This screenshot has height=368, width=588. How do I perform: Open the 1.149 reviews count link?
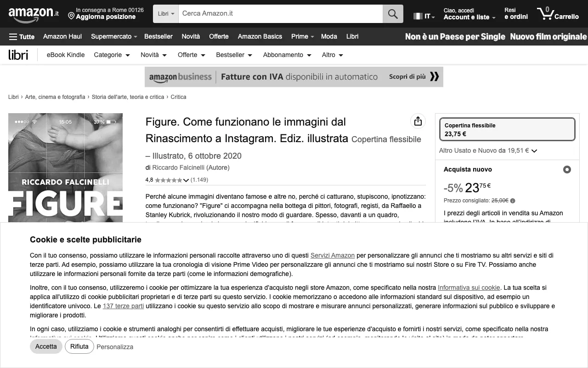[x=199, y=180]
